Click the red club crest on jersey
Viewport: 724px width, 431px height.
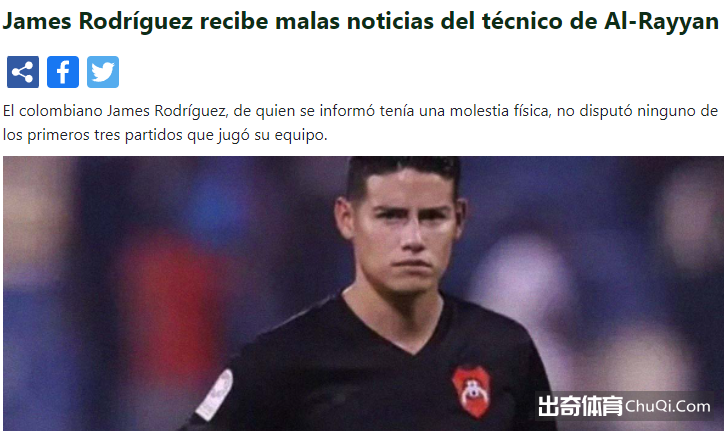tap(471, 391)
